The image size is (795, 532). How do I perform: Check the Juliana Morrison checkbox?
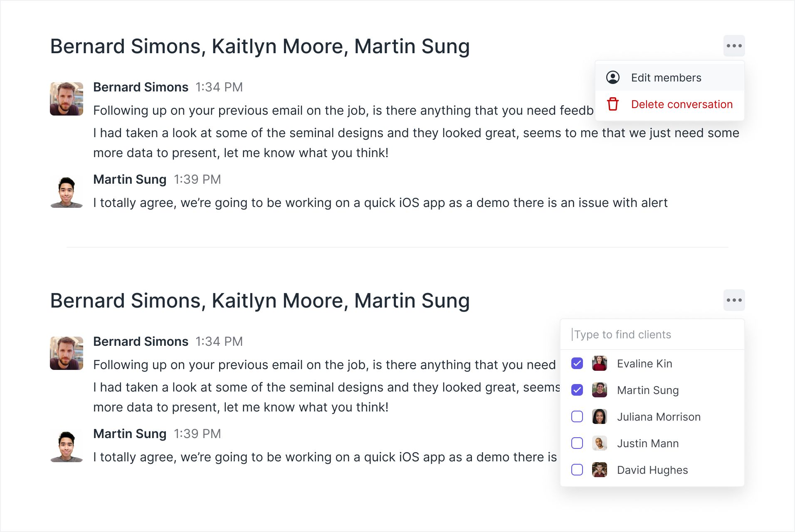(x=577, y=417)
